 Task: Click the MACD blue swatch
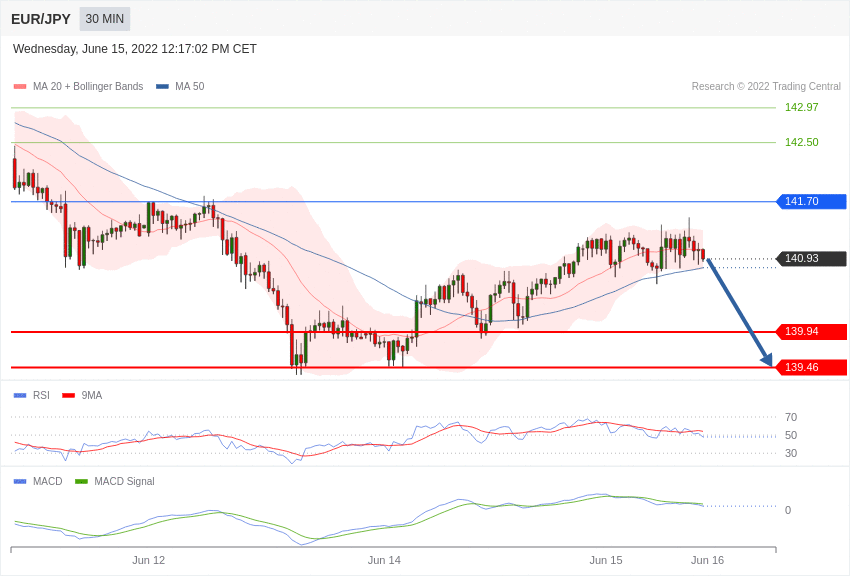coord(20,482)
